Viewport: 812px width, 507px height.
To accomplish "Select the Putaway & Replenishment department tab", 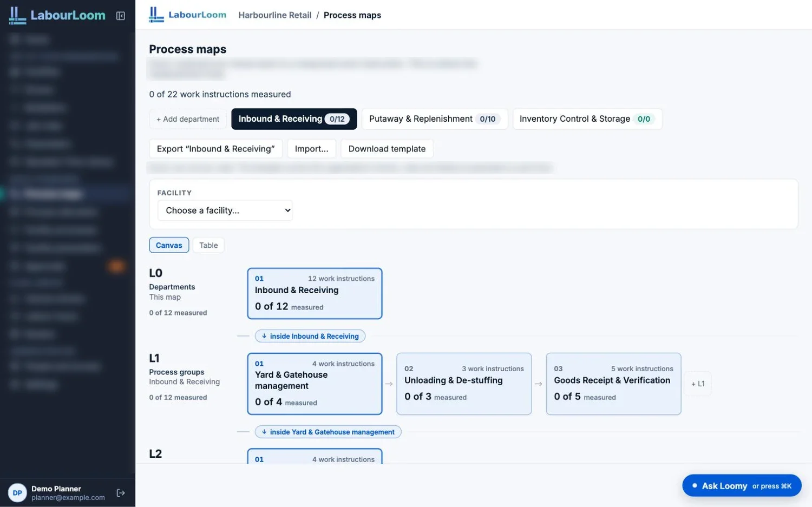I will (435, 119).
